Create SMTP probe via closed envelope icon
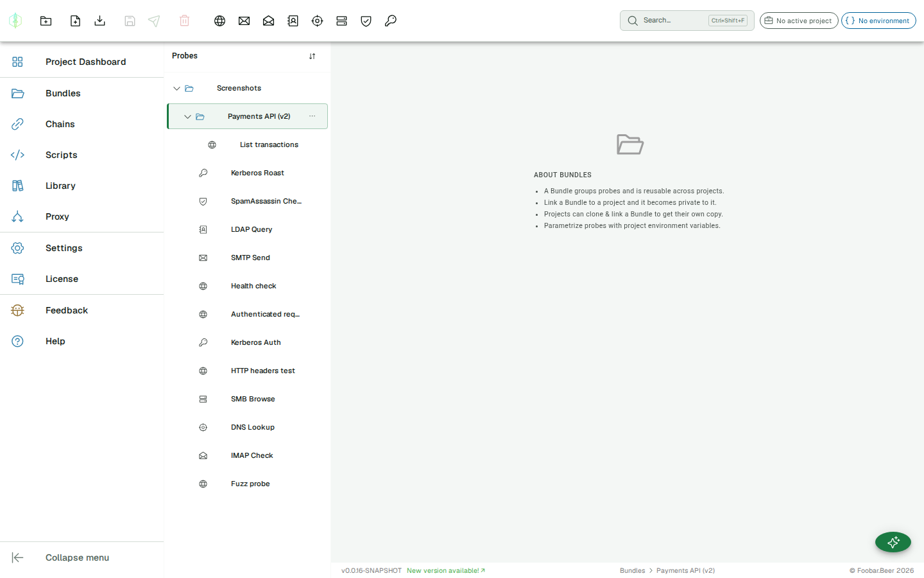This screenshot has width=924, height=578. (x=244, y=21)
